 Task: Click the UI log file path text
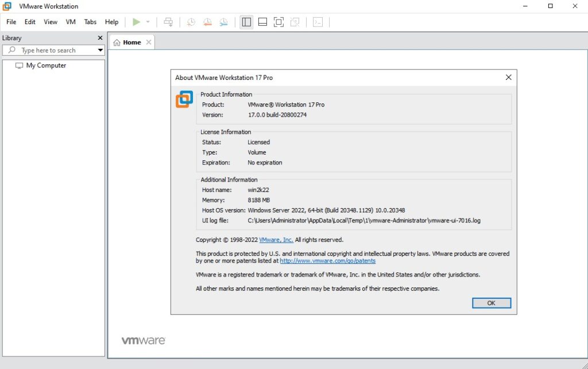pyautogui.click(x=364, y=220)
